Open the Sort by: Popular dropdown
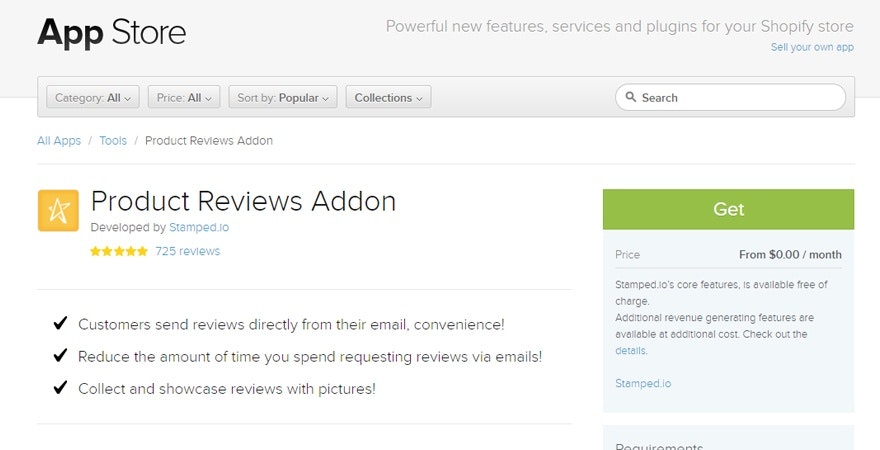Viewport: 880px width, 450px height. 283,98
